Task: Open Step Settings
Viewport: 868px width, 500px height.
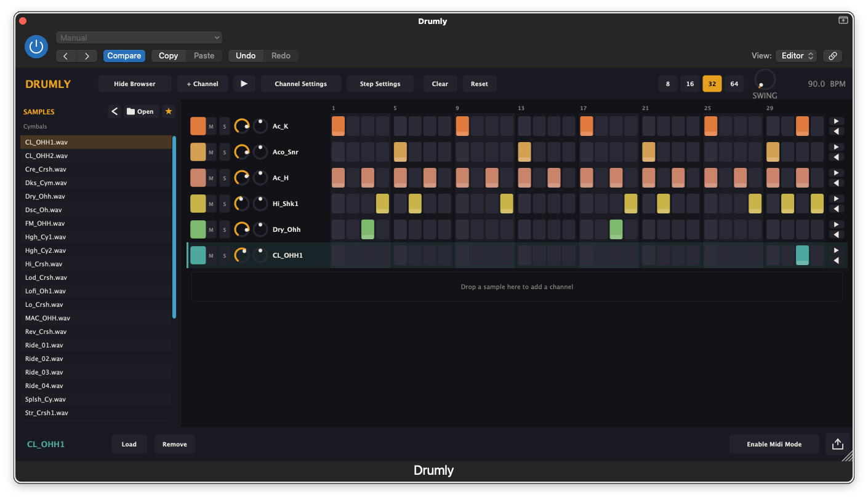Action: (x=380, y=84)
